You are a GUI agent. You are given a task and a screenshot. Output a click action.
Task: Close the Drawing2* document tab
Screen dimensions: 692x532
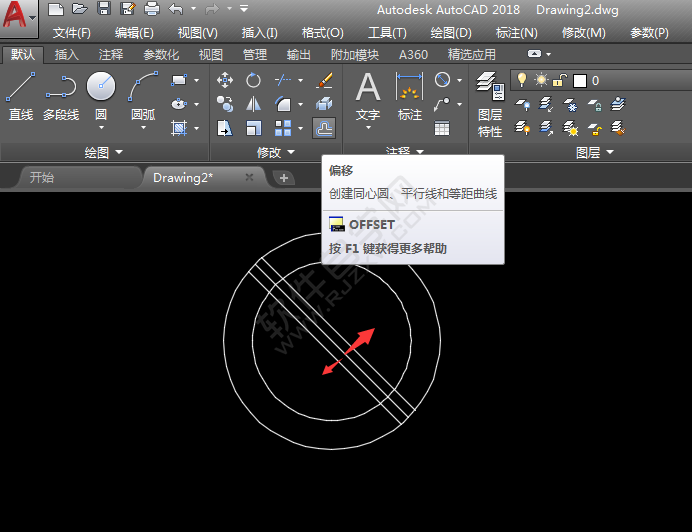click(249, 177)
